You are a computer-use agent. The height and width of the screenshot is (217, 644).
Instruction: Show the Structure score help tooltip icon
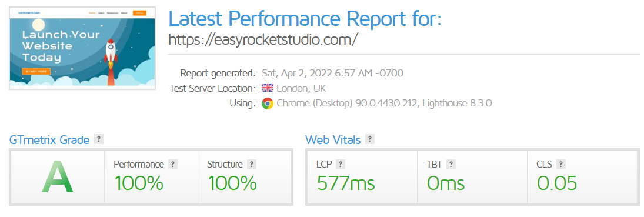coord(252,165)
